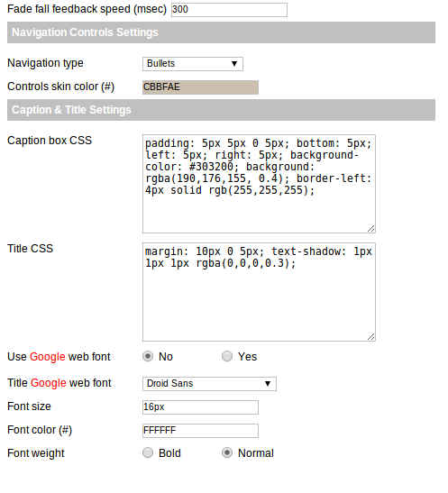
Task: Click inside the Caption box CSS textarea
Action: [259, 184]
